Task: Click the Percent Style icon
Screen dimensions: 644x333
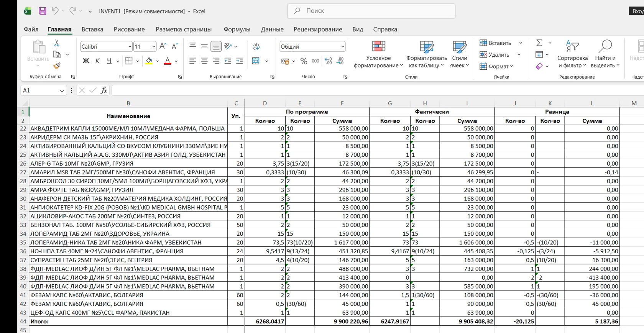Action: (x=304, y=61)
